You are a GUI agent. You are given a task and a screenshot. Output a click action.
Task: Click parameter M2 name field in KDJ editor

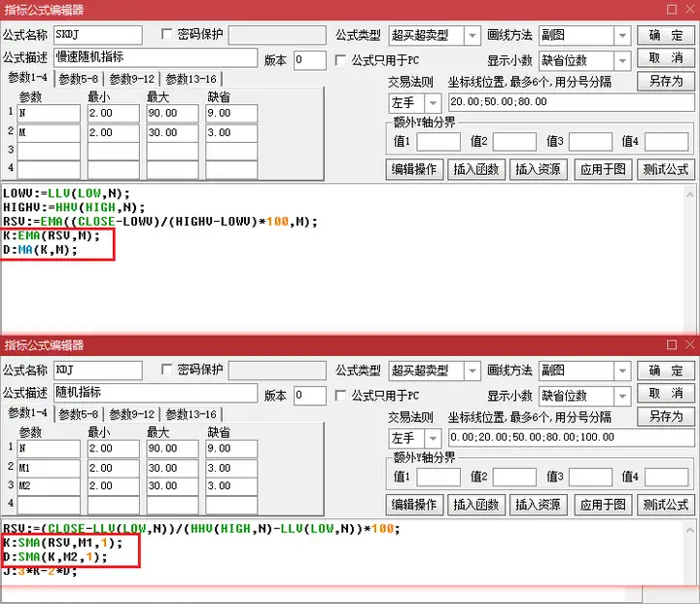(49, 486)
